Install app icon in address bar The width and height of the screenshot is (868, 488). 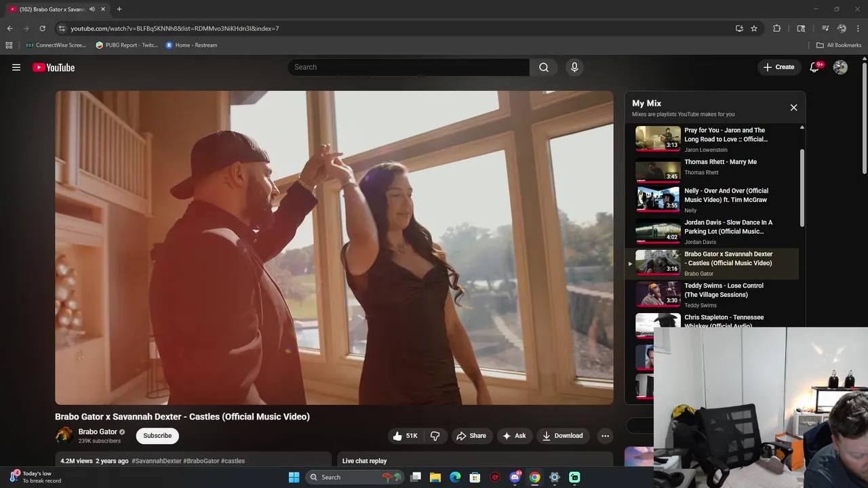click(739, 28)
